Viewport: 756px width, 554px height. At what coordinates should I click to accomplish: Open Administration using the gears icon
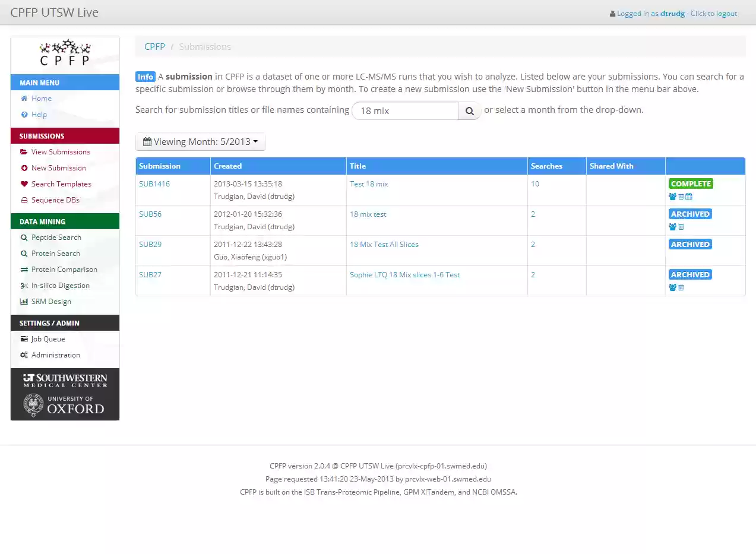[x=24, y=354]
